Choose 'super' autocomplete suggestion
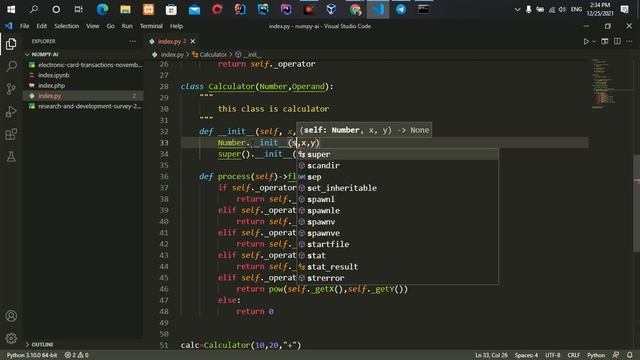This screenshot has height=360, width=640. click(397, 154)
